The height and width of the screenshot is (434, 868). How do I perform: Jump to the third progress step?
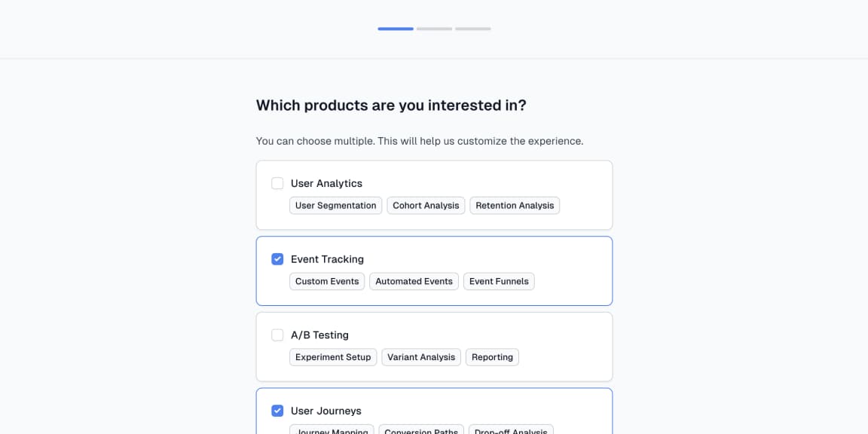point(472,29)
